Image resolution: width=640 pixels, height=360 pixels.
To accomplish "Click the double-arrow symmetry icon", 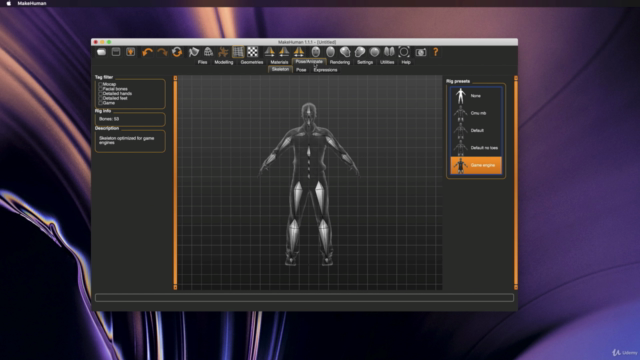I will [299, 52].
